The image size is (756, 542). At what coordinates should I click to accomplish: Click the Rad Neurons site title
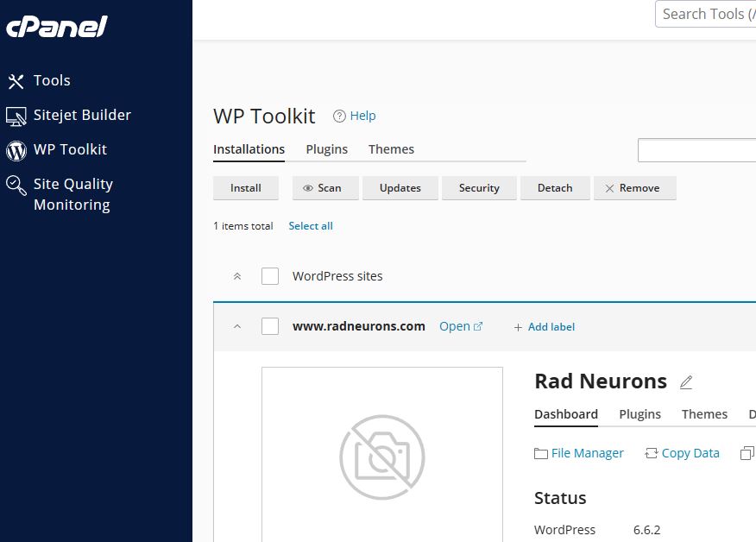pyautogui.click(x=601, y=381)
